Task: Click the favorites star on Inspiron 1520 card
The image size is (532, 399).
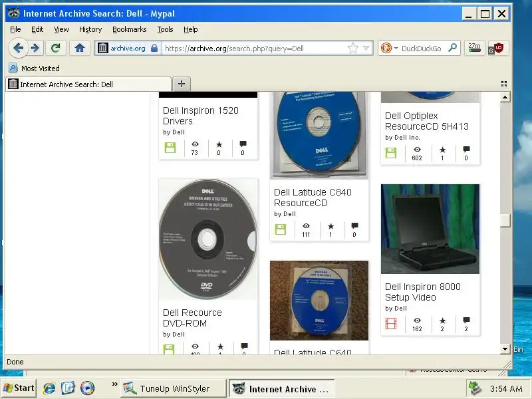Action: click(x=219, y=144)
